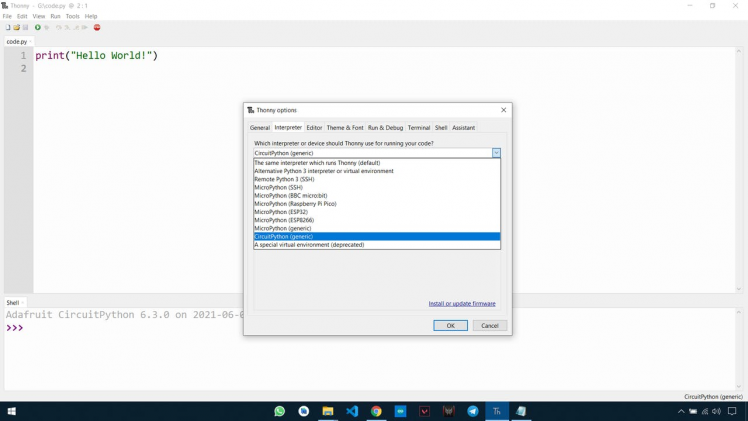This screenshot has width=748, height=421.
Task: Open the Edit menu
Action: tap(22, 16)
